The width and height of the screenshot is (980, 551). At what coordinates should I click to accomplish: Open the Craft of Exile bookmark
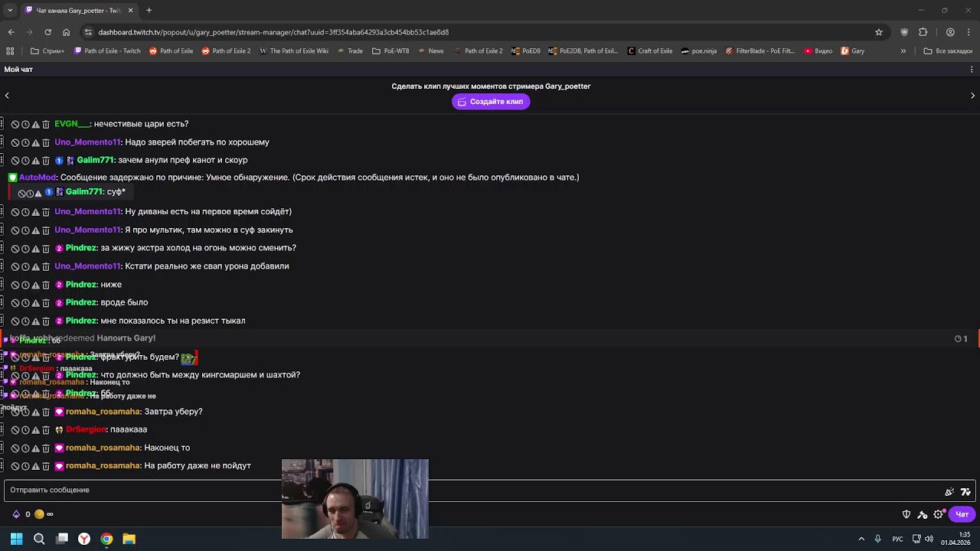pos(650,51)
